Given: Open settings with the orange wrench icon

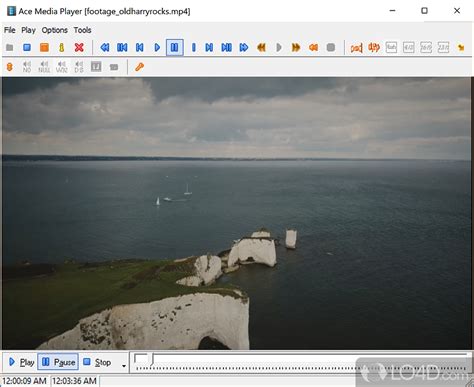Looking at the screenshot, I should coord(139,67).
